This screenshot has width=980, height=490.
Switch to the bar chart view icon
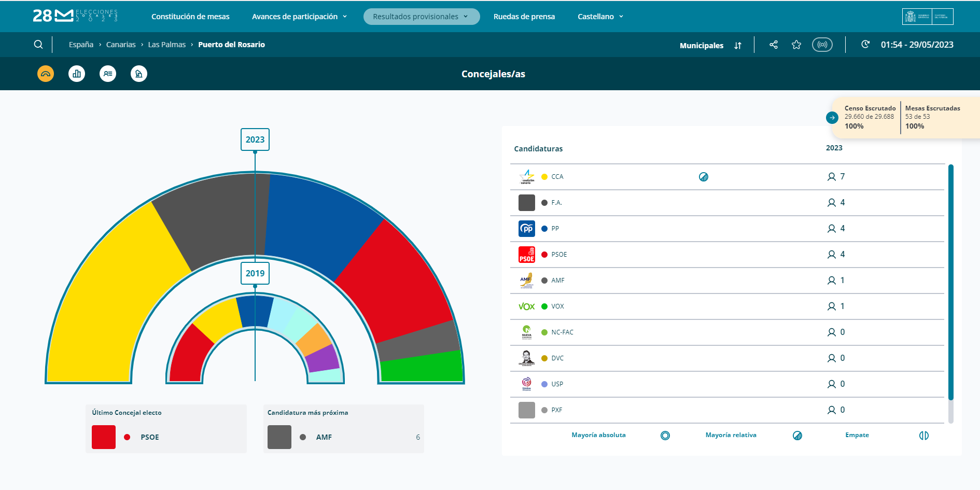77,74
